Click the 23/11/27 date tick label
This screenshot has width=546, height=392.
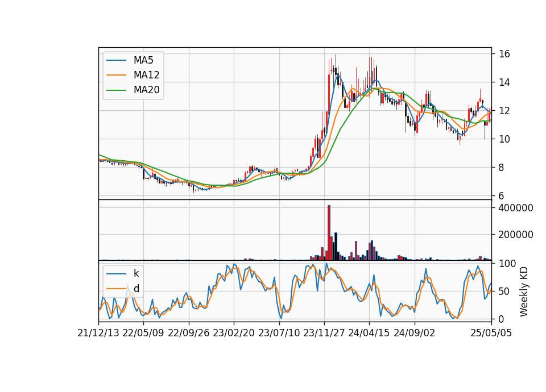324,333
